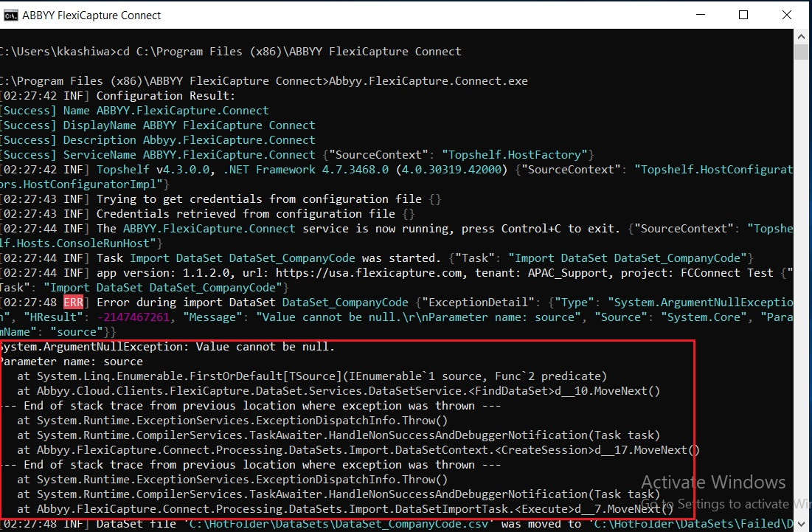
Task: Minimize the ABBYY FlexiCapture Connect console
Action: (x=701, y=15)
